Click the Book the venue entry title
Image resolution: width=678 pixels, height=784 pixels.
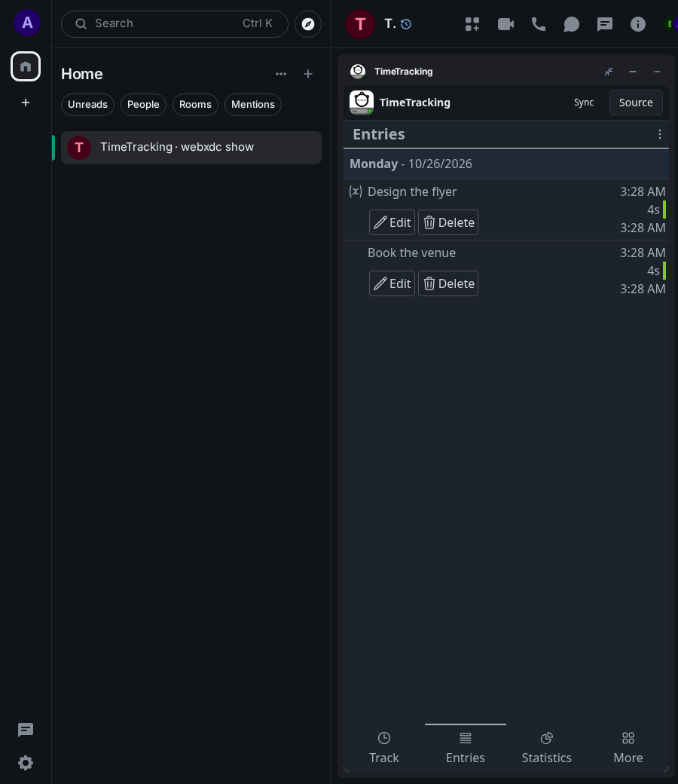(411, 253)
